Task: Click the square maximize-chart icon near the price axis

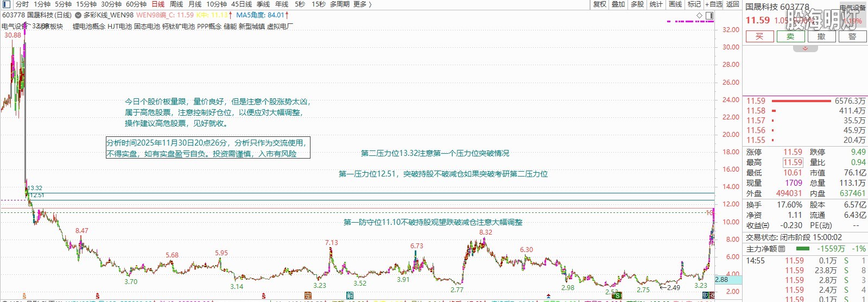Action: click(709, 15)
